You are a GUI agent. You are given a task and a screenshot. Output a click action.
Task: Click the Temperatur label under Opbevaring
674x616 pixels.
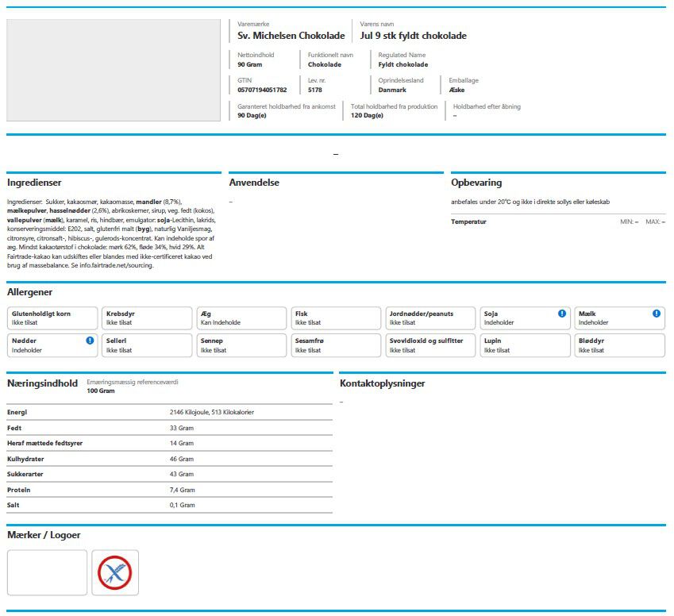(468, 221)
